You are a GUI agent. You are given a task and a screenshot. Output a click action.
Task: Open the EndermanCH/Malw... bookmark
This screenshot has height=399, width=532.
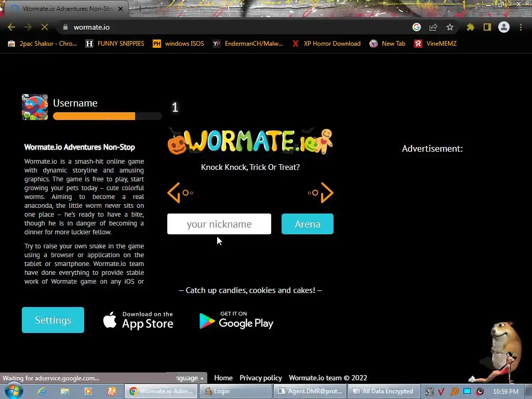(248, 44)
